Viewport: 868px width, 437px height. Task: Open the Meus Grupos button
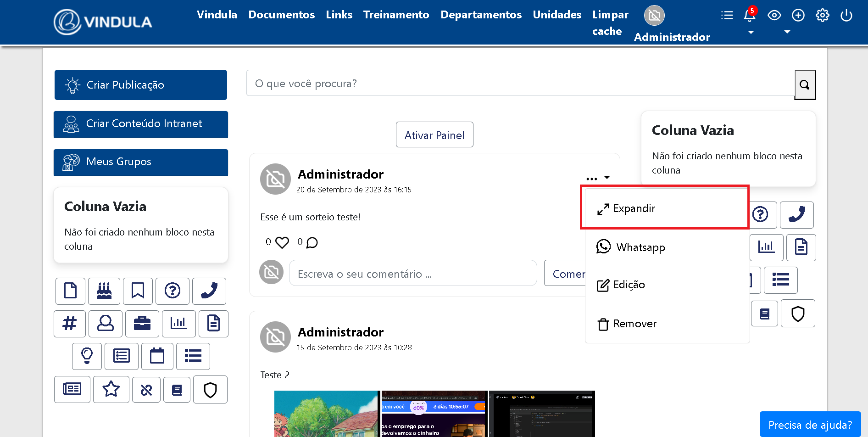click(x=140, y=162)
